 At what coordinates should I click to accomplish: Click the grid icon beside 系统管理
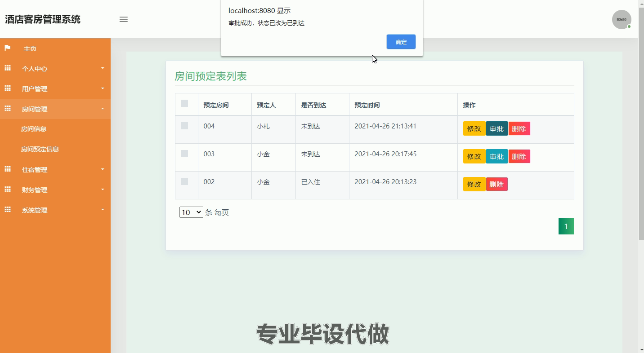(x=8, y=210)
